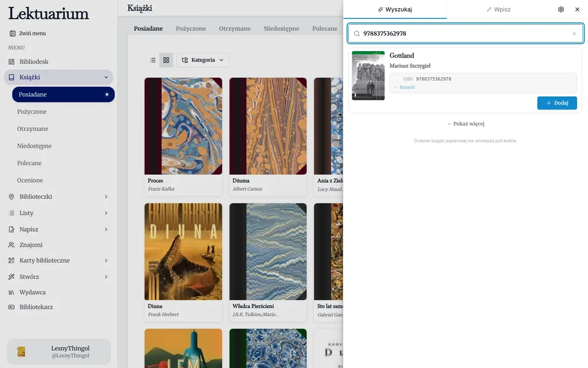Expand the Karty biblioteczne submenu arrow
The image size is (588, 368).
[106, 261]
